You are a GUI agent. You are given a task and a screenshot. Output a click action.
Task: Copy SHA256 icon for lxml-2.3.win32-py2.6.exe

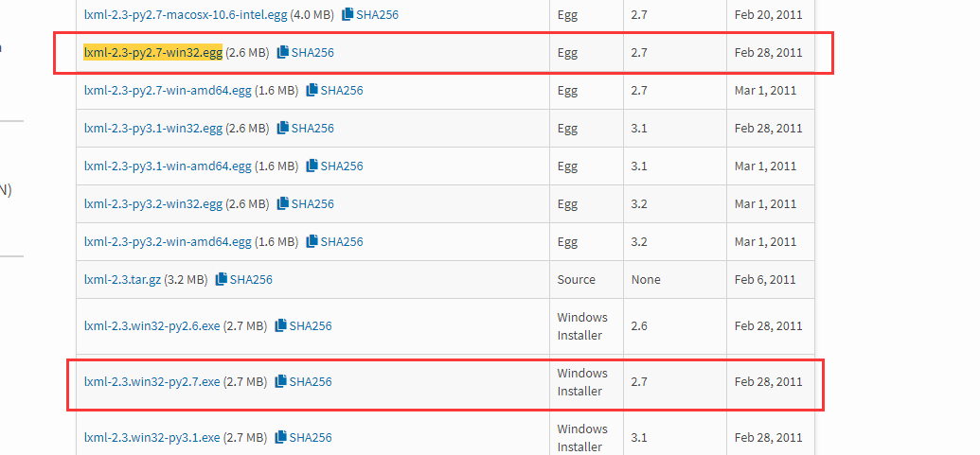tap(280, 326)
